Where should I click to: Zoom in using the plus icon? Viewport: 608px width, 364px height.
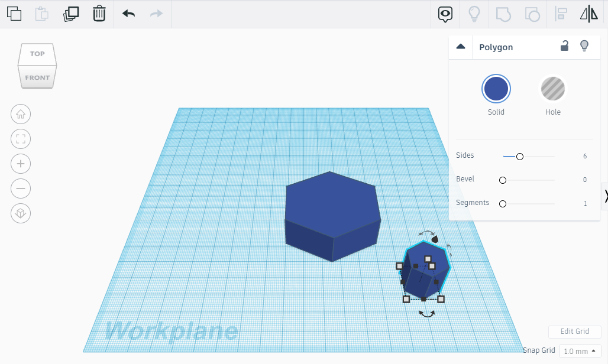click(x=21, y=164)
